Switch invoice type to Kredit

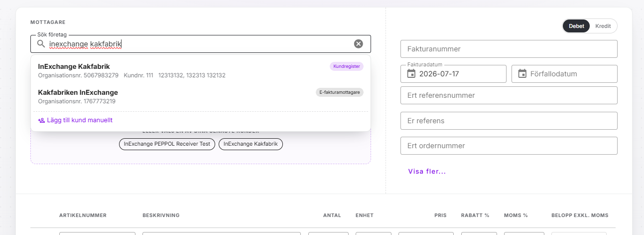603,26
